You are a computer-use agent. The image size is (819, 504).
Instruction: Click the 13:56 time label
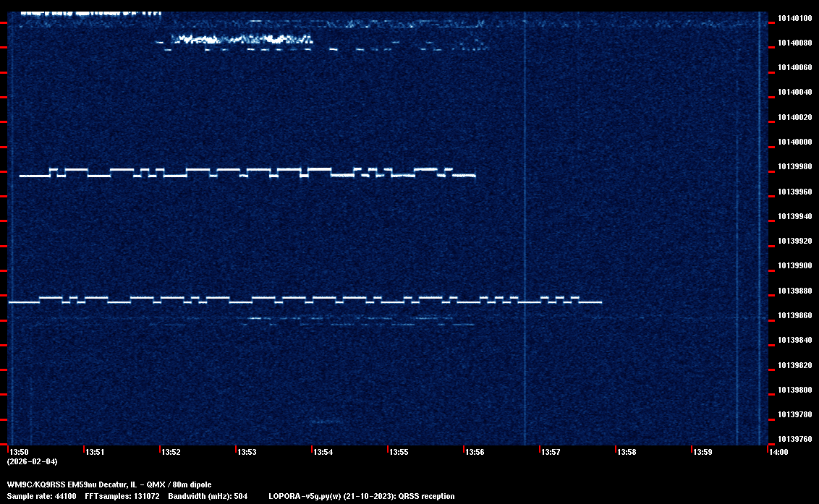pos(475,452)
